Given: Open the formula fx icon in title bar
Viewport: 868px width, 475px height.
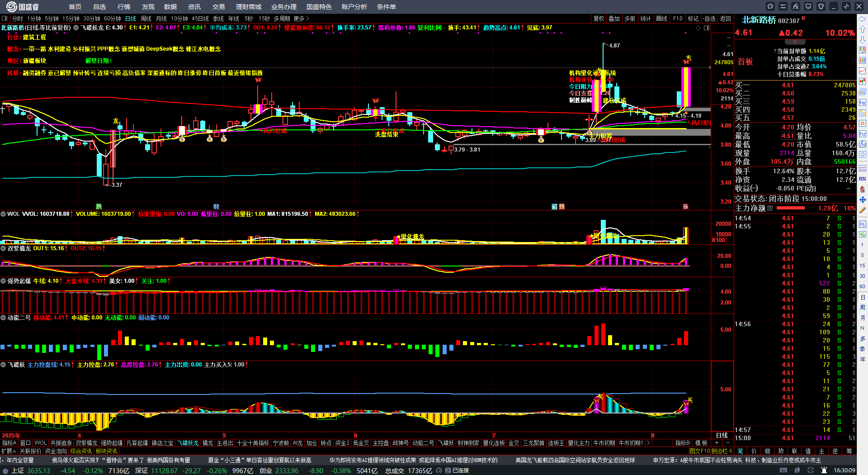Looking at the screenshot, I should coord(796,6).
